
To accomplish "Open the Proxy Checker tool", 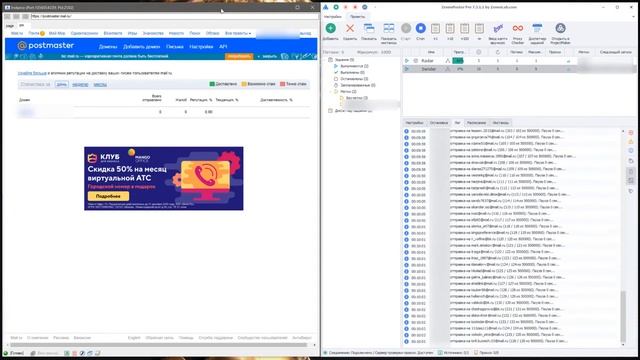I will [518, 28].
